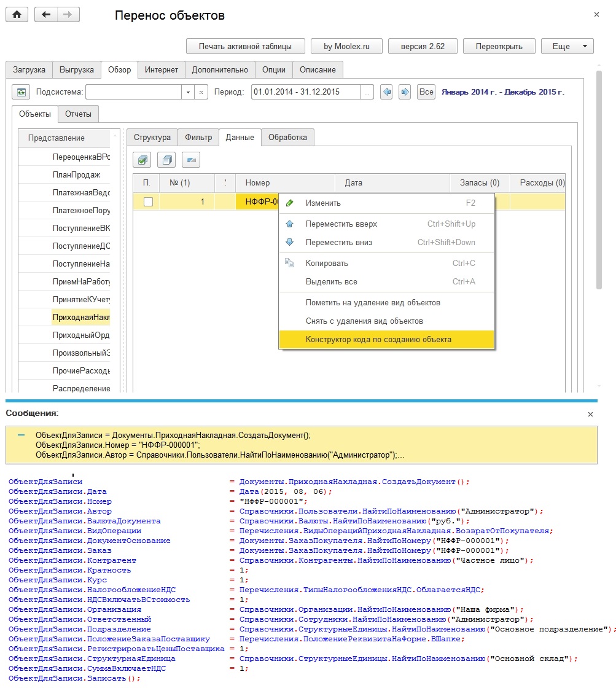Expand the Подсистема dropdown list
The width and height of the screenshot is (616, 688).
click(x=188, y=92)
